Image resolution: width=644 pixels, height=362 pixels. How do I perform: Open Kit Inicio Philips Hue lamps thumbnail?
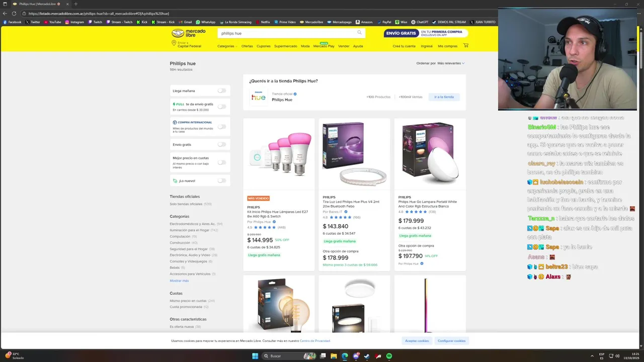pos(279,154)
